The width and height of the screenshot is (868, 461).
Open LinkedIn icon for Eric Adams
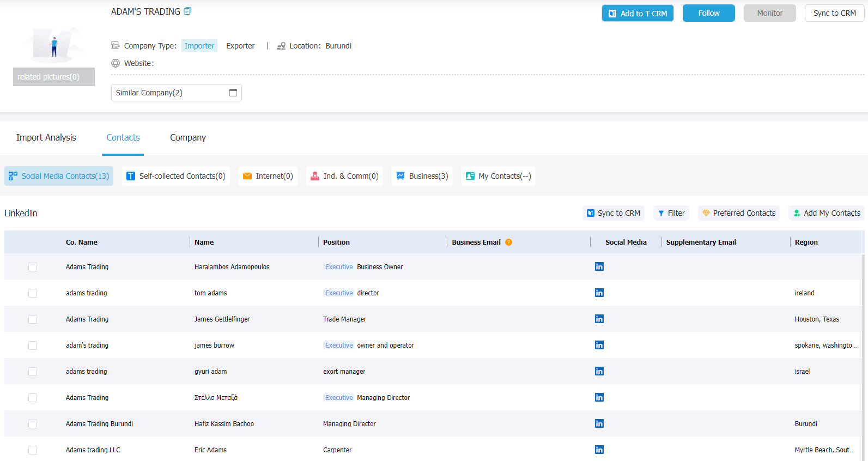coord(599,450)
